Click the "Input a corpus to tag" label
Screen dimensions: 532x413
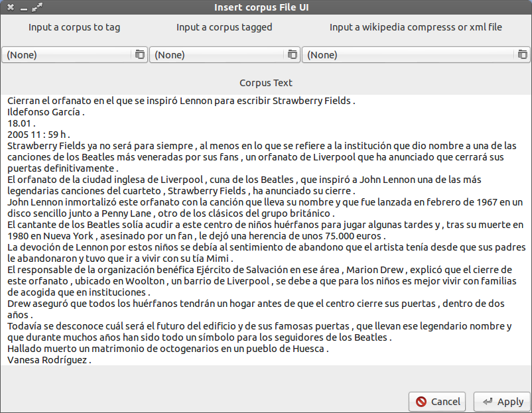(74, 28)
